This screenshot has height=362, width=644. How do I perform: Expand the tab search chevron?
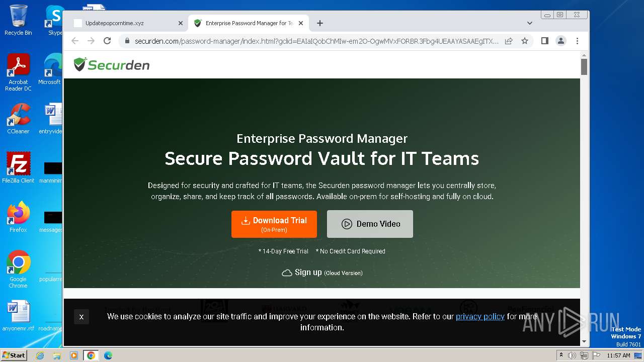coord(529,23)
